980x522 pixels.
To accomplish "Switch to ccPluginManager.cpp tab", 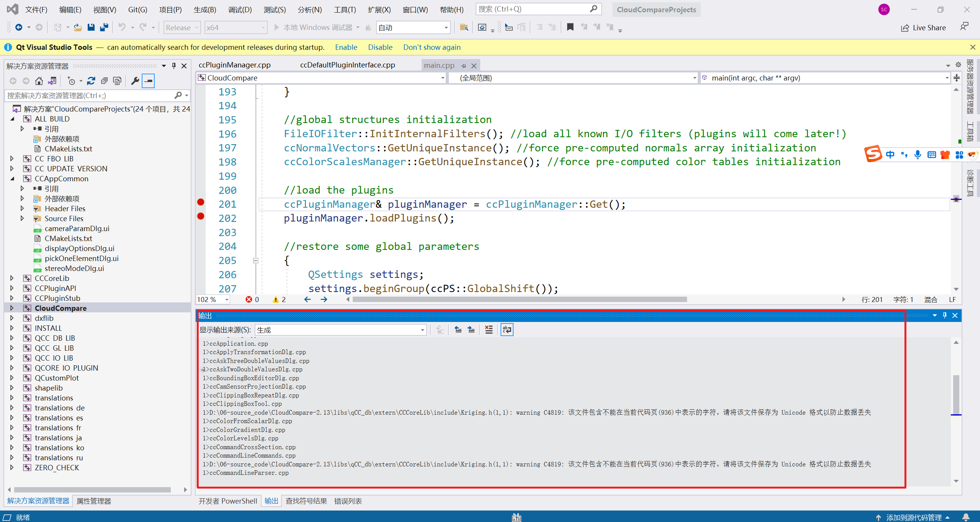I will click(x=234, y=65).
